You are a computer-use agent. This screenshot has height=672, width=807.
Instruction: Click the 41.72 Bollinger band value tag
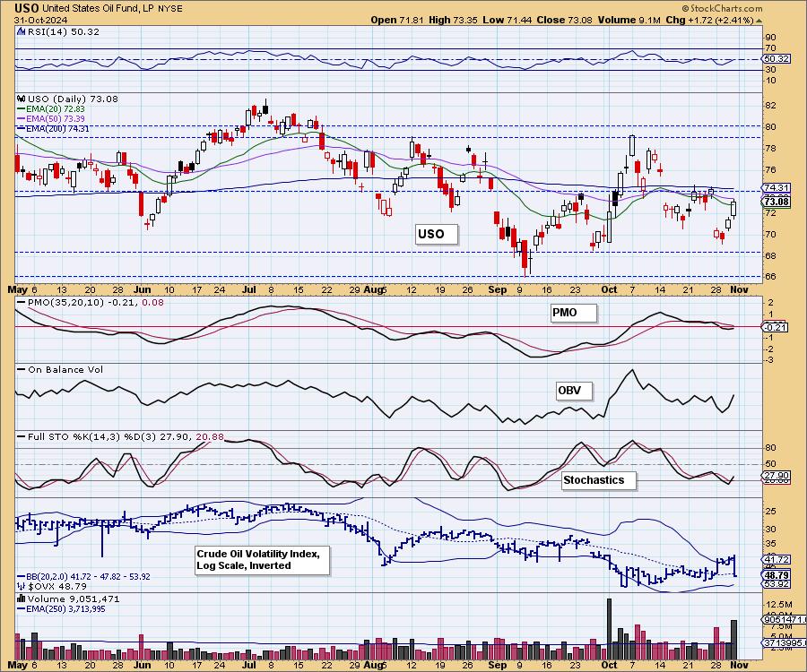[x=777, y=559]
